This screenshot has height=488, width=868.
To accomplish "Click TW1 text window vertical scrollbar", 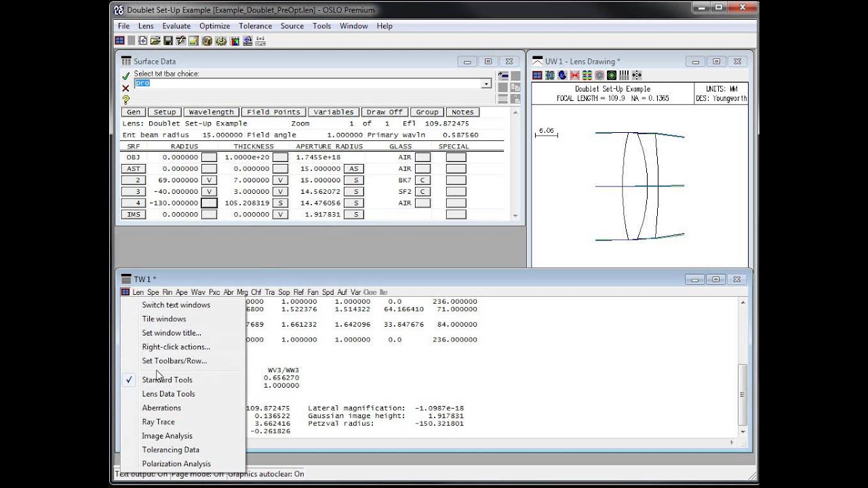I will coord(743,365).
